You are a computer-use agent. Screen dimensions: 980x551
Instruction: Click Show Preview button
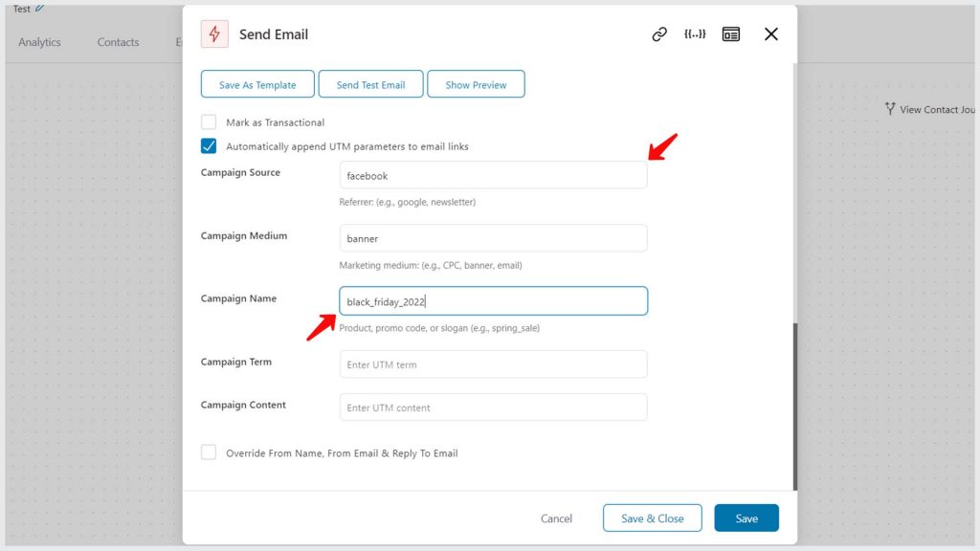pos(476,84)
